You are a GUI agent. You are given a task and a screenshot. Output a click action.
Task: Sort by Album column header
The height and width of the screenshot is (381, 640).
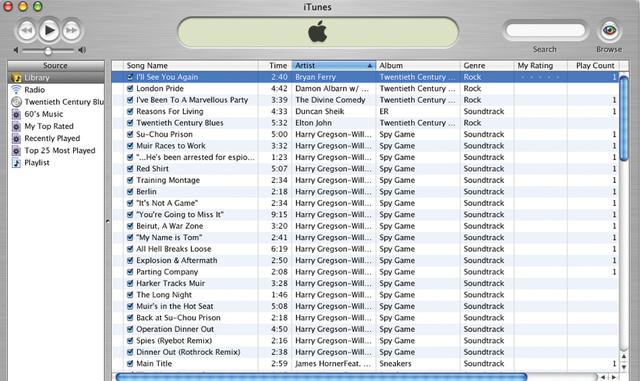point(418,65)
